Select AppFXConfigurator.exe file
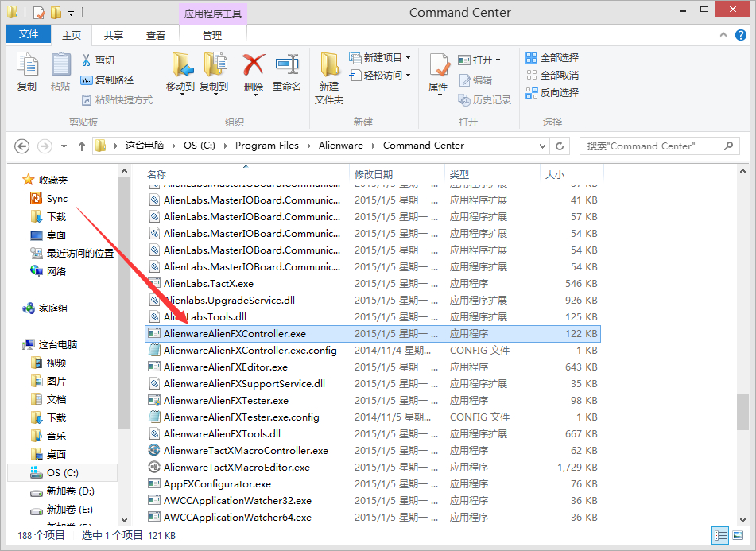 pos(373,484)
